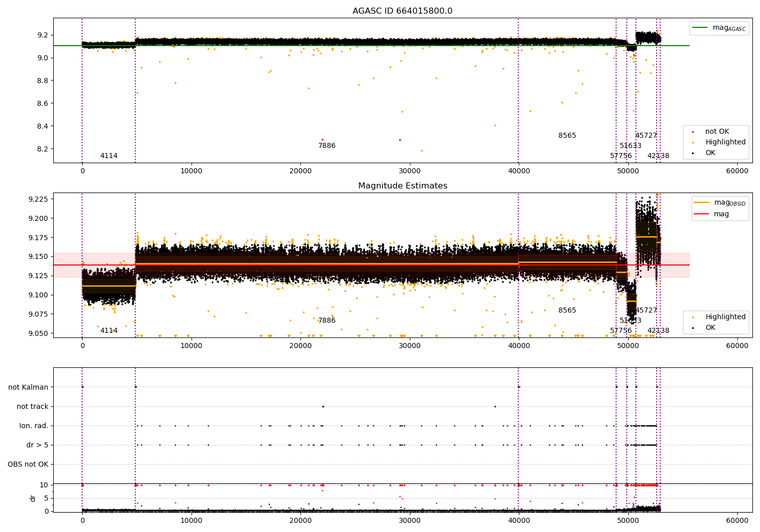Click "Highlighted" in the top plot legend
This screenshot has height=532, width=760.
(725, 142)
